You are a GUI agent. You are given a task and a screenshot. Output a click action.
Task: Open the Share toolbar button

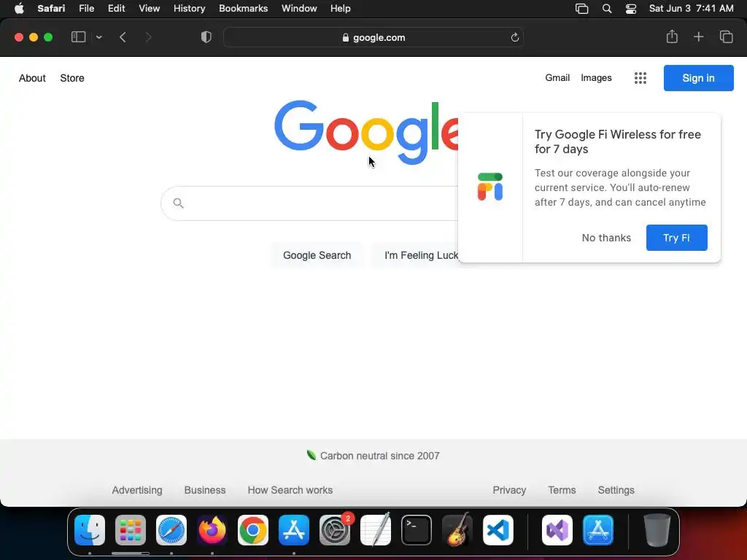[x=672, y=36]
